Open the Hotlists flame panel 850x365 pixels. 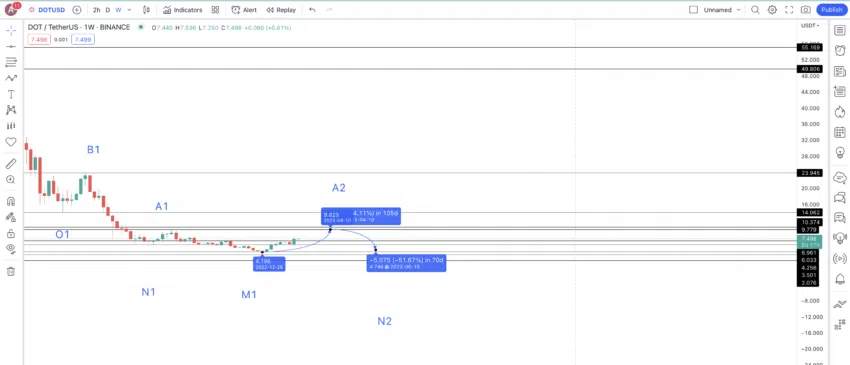pyautogui.click(x=840, y=112)
